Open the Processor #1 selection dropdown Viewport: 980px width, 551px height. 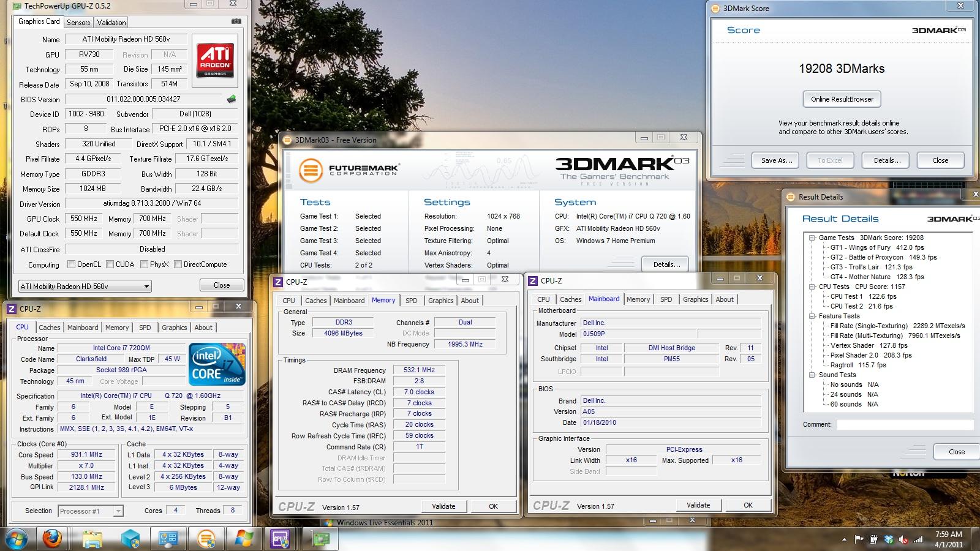point(91,511)
